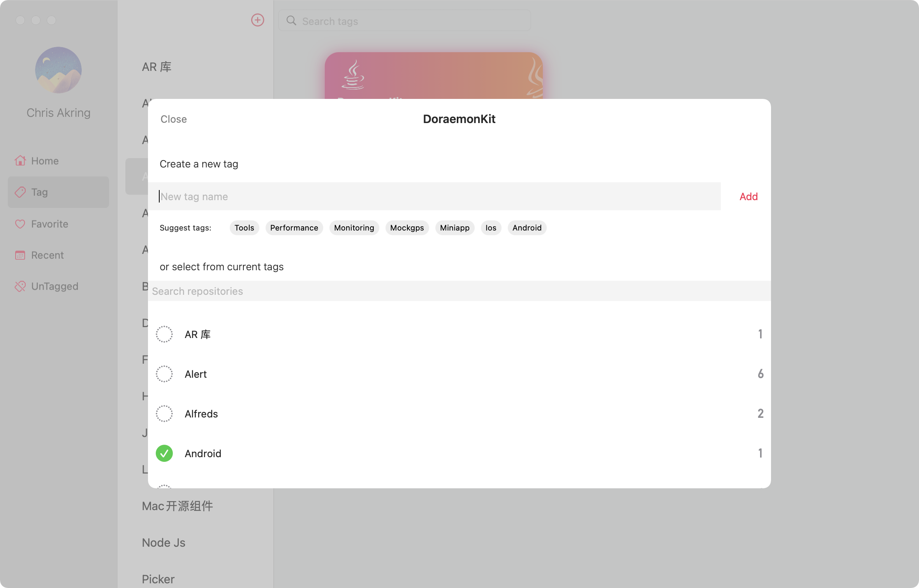This screenshot has height=588, width=919.
Task: Open the Recent section
Action: pyautogui.click(x=58, y=255)
